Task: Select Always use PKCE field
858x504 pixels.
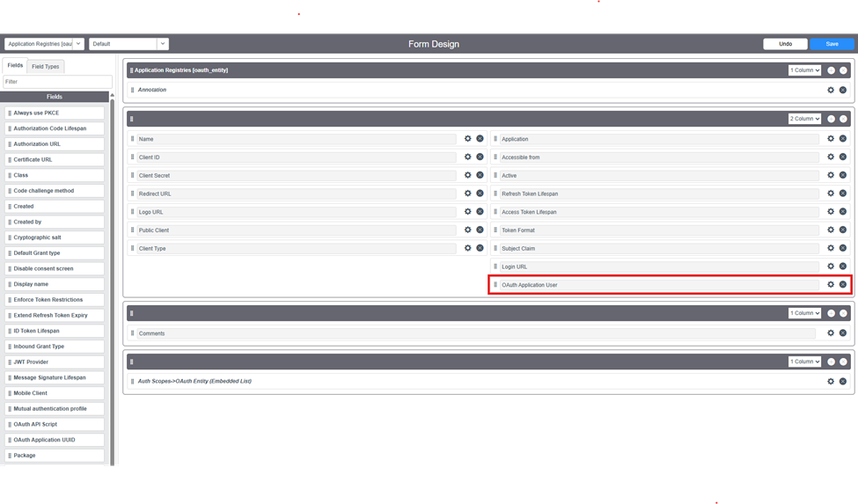Action: pos(55,113)
